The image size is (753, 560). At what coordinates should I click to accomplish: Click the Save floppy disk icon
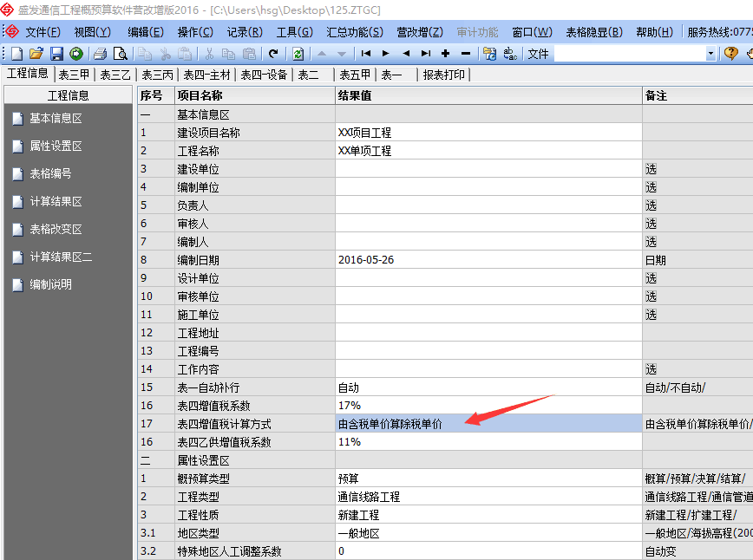point(56,54)
